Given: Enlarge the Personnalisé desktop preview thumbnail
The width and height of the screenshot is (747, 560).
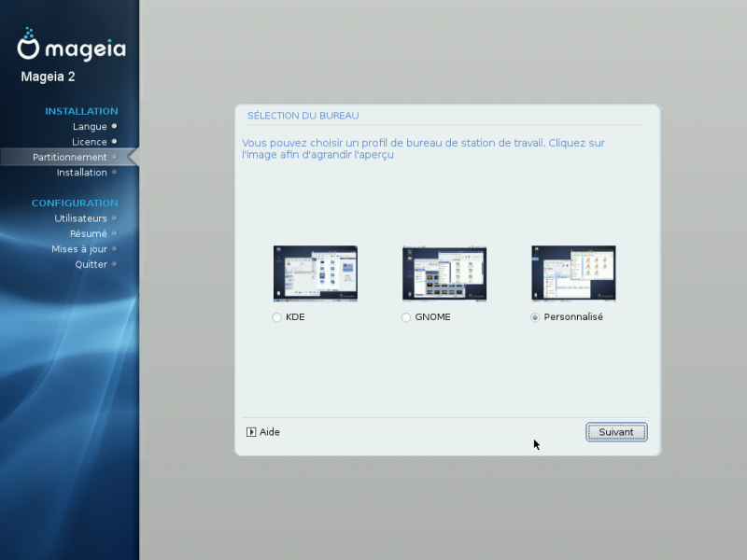Looking at the screenshot, I should click(x=573, y=273).
